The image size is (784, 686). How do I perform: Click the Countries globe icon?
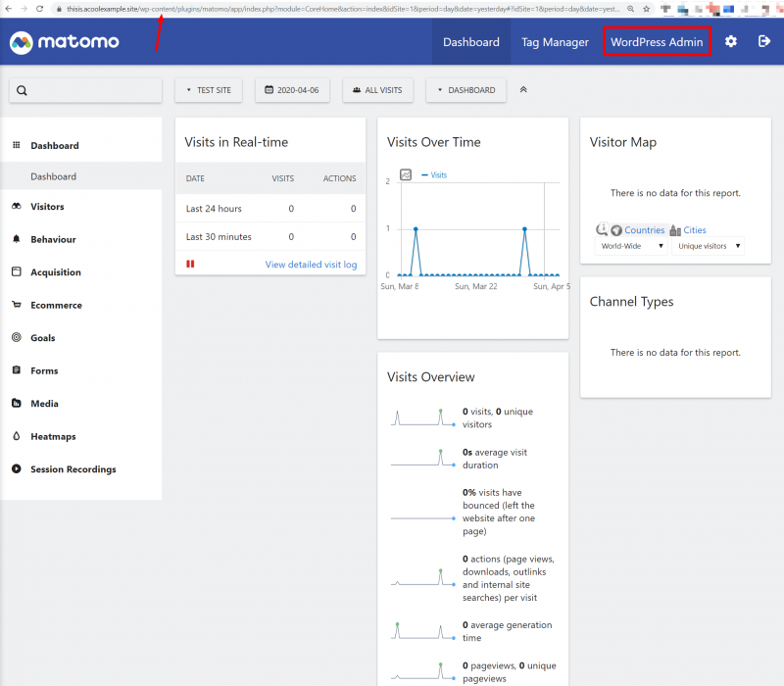[616, 230]
